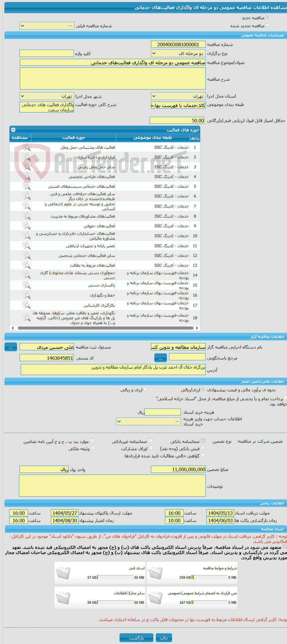This screenshot has width=287, height=644.
Task: Check وثیقه ملکی checkbox
Action: click(x=93, y=448)
